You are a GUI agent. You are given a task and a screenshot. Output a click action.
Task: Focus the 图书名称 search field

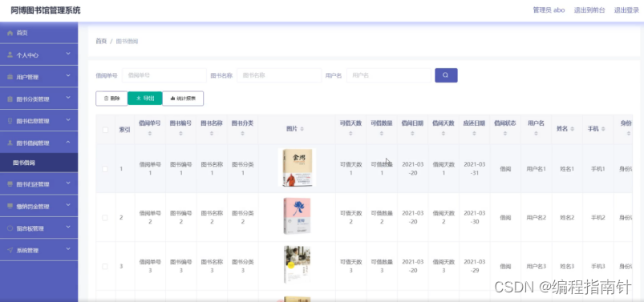coord(279,75)
